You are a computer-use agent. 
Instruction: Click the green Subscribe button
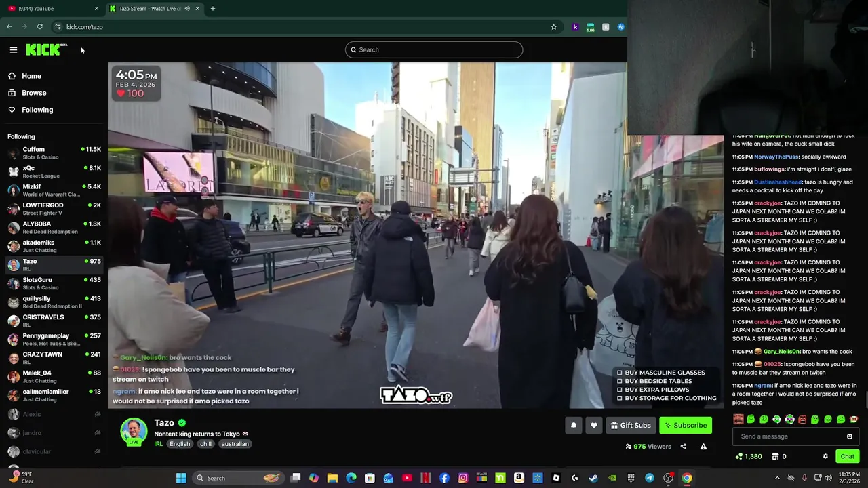coord(686,425)
